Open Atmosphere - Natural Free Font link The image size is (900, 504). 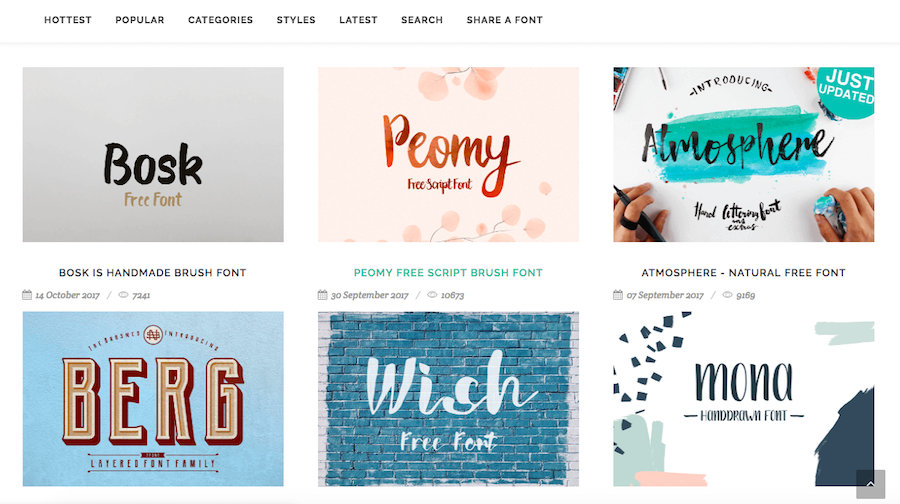click(743, 273)
